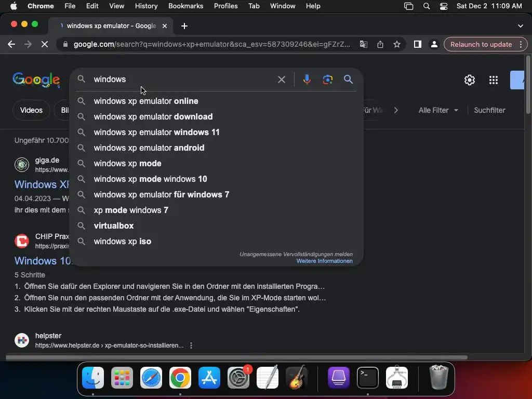
Task: Open the Profiles menu
Action: [225, 6]
